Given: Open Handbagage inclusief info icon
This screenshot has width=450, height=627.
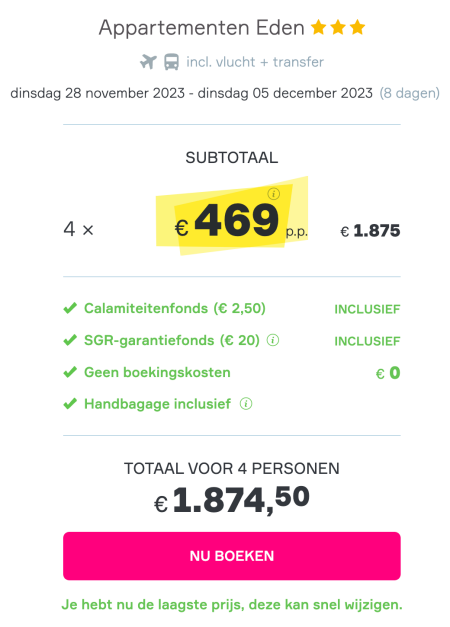Looking at the screenshot, I should click(x=246, y=404).
